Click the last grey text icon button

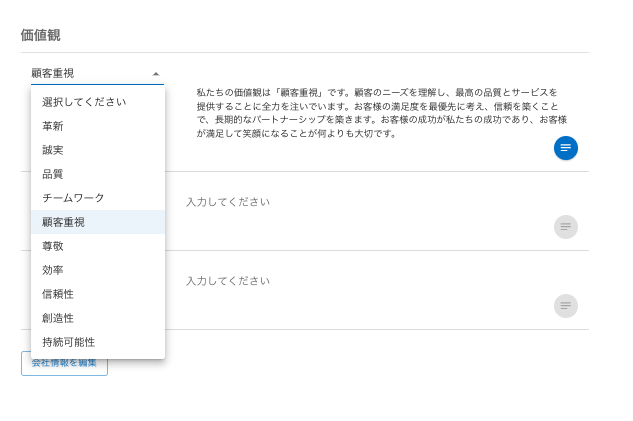click(x=566, y=306)
